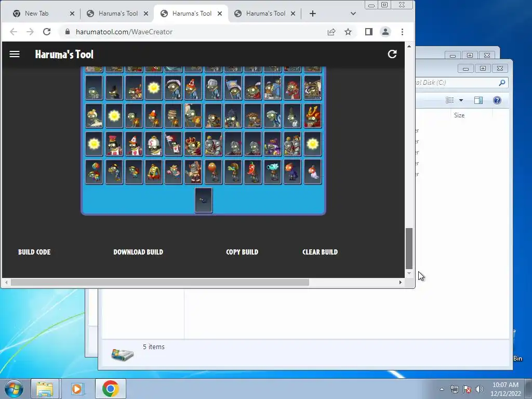Reload the page with Chrome's reload button

point(47,32)
